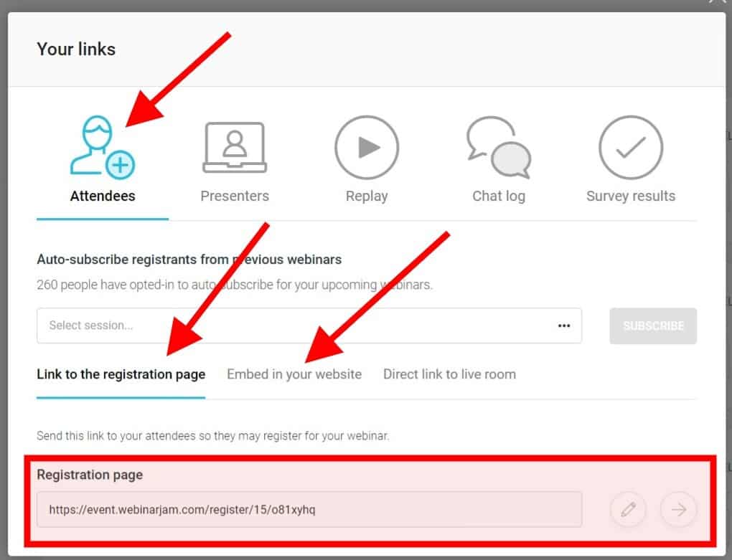Close the Your links dialog
732x560 pixels.
[x=717, y=2]
